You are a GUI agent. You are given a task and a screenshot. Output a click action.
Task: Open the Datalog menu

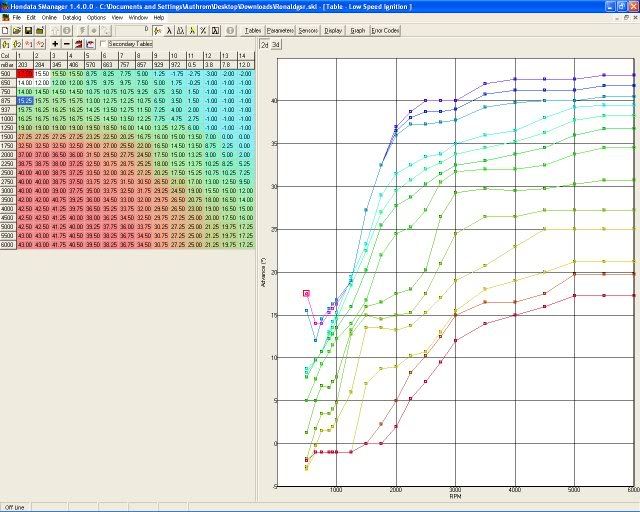pyautogui.click(x=70, y=18)
